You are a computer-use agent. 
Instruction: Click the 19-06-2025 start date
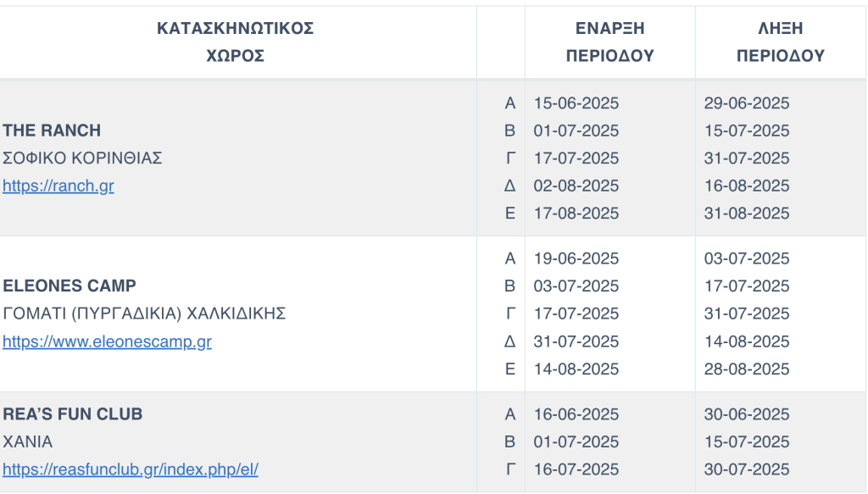pos(576,258)
